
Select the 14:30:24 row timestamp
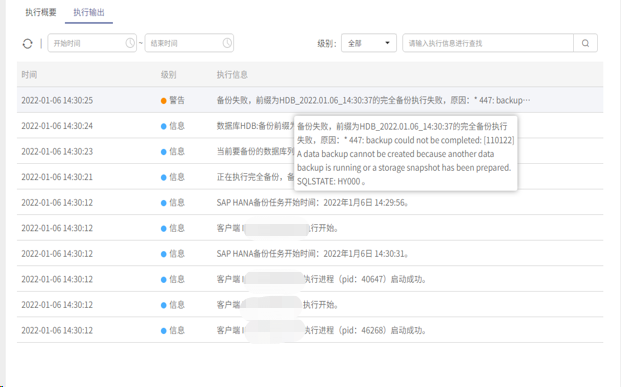point(57,126)
